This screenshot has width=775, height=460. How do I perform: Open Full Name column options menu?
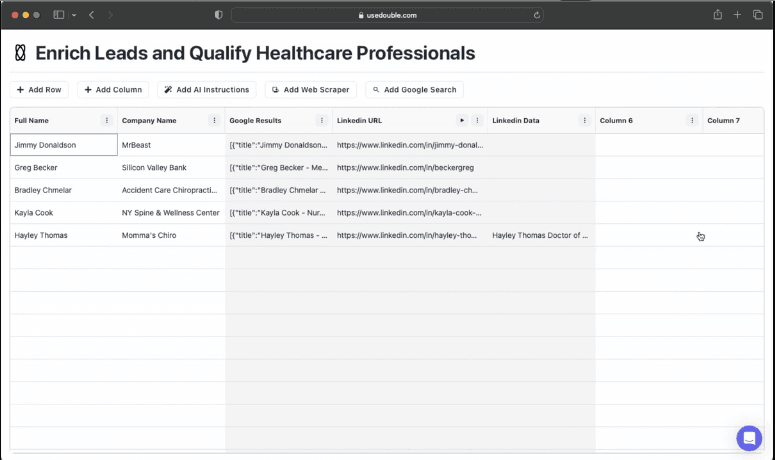(x=107, y=120)
